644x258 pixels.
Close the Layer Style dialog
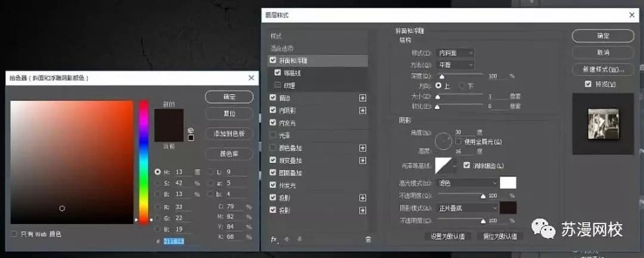[x=631, y=15]
